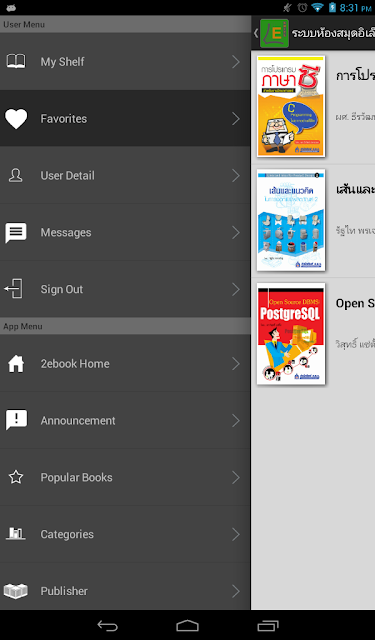Tap the Sign Out door icon
This screenshot has height=640, width=375.
(x=13, y=289)
